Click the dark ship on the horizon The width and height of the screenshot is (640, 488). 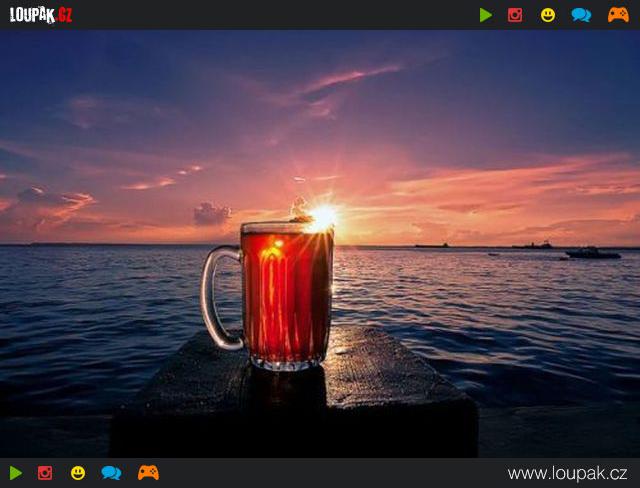592,253
